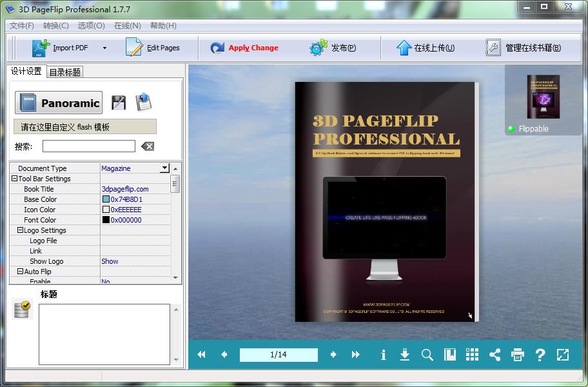Image resolution: width=588 pixels, height=387 pixels.
Task: Click the 3D PageFlip app icon in title bar
Action: [10, 9]
